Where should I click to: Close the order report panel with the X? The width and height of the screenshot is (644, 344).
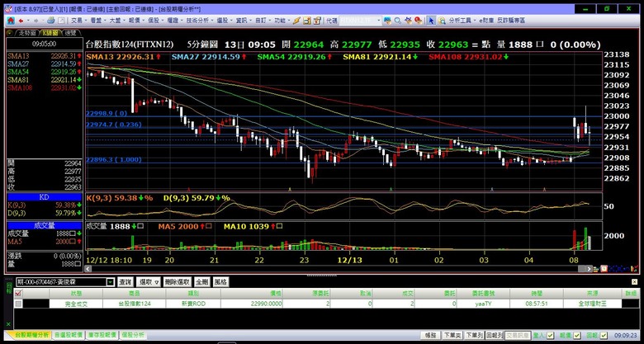[x=635, y=282]
